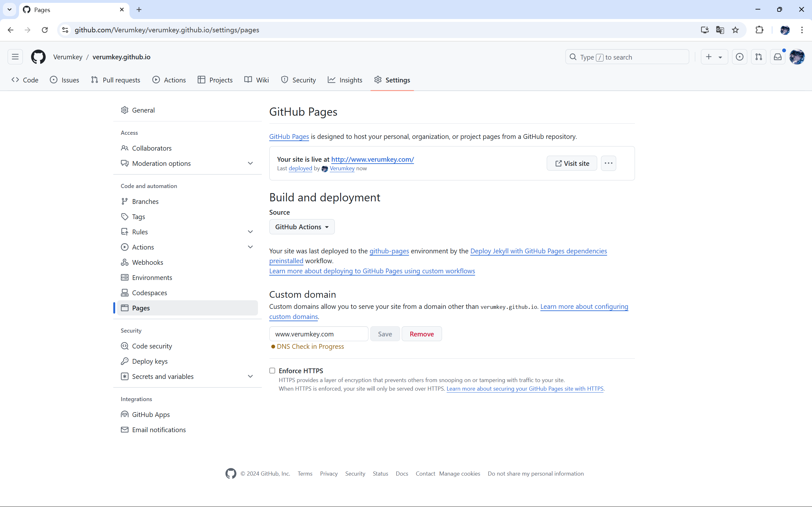Open Learn more about securing with HTTPS link
This screenshot has height=507, width=812.
pyautogui.click(x=525, y=389)
